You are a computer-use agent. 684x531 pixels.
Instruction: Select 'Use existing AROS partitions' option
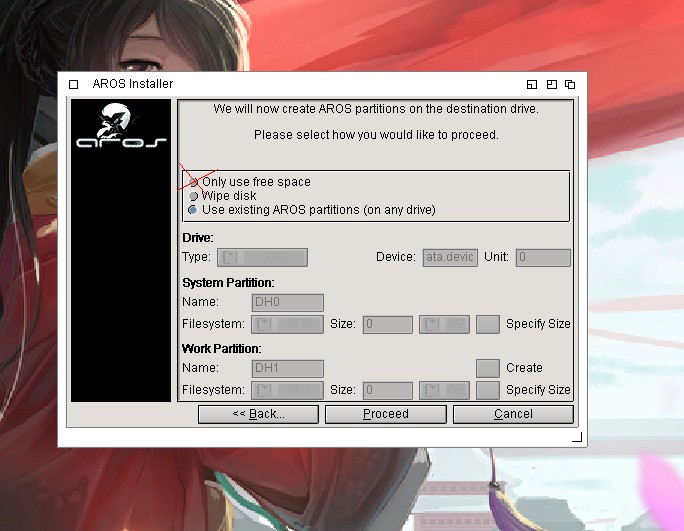pos(194,210)
